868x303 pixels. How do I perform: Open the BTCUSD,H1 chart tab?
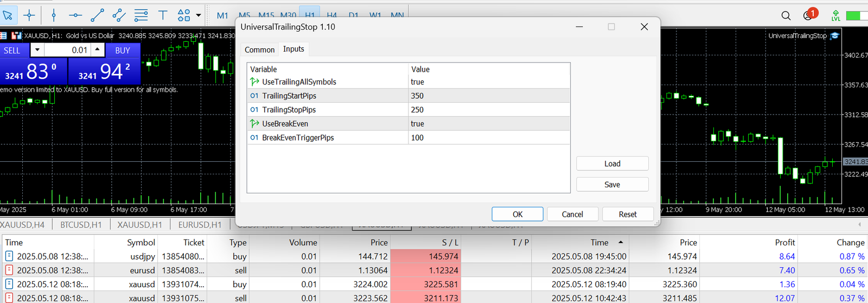coord(81,225)
